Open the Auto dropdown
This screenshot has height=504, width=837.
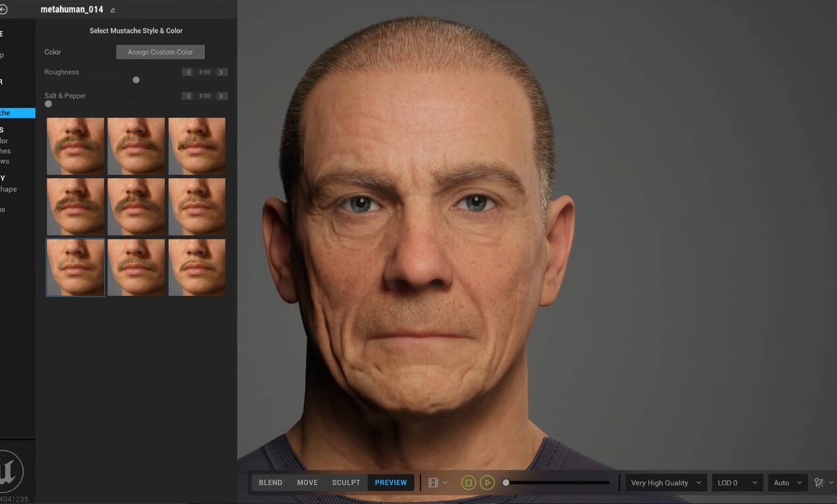(787, 483)
